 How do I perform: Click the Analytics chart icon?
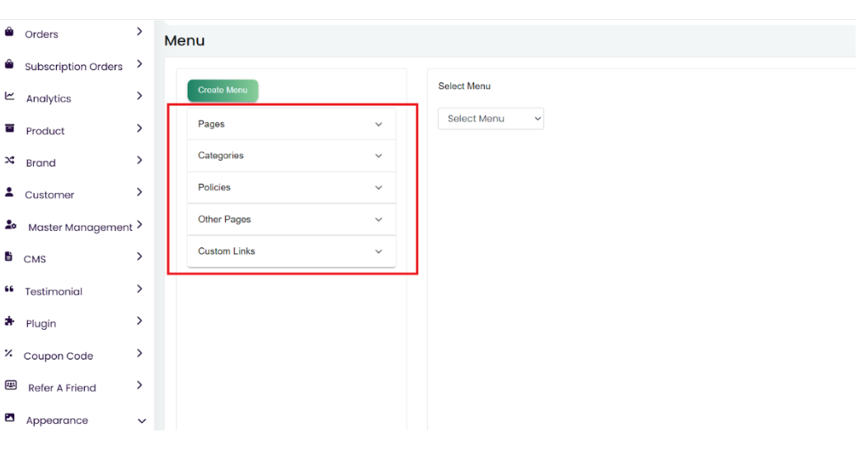coord(9,97)
